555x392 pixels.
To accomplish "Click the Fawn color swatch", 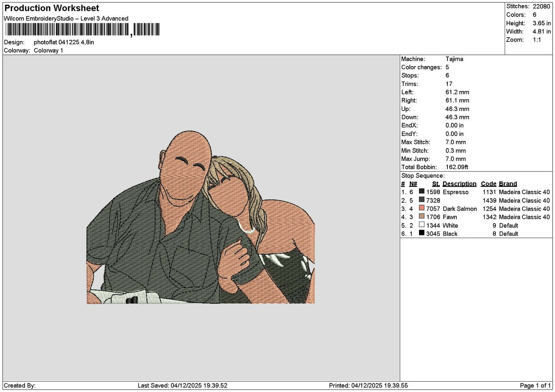I will [x=422, y=217].
